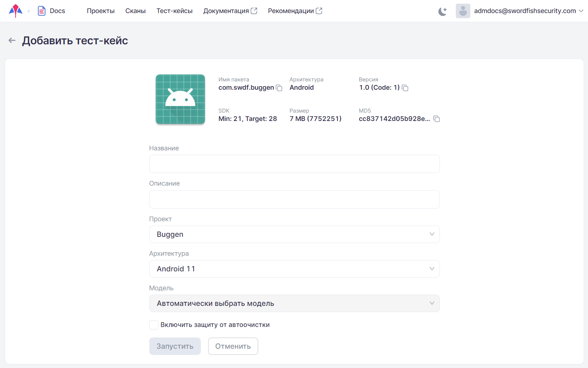Expand the Архитектура dropdown with Android 11

click(x=294, y=269)
